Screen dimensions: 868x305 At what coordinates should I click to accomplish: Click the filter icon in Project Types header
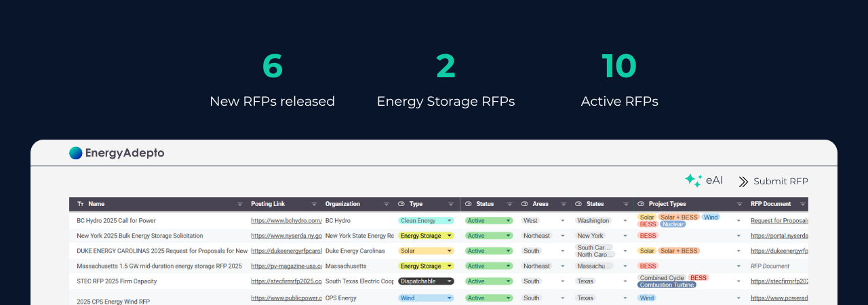click(x=741, y=204)
